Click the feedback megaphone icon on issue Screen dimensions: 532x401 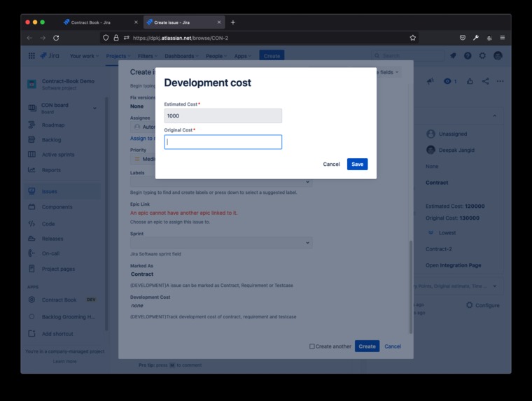coord(430,81)
